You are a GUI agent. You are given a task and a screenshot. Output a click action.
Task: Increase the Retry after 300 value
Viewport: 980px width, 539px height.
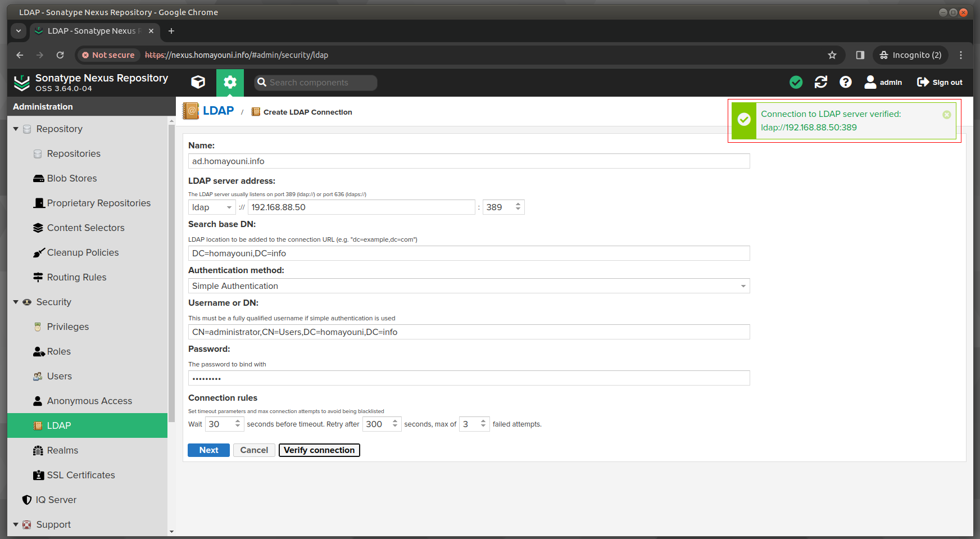click(x=395, y=421)
